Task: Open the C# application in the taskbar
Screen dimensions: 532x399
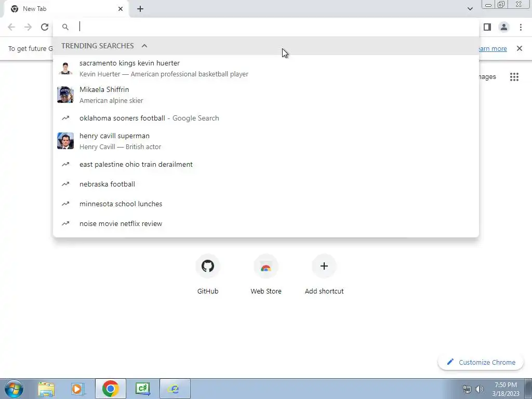Action: coord(142,389)
